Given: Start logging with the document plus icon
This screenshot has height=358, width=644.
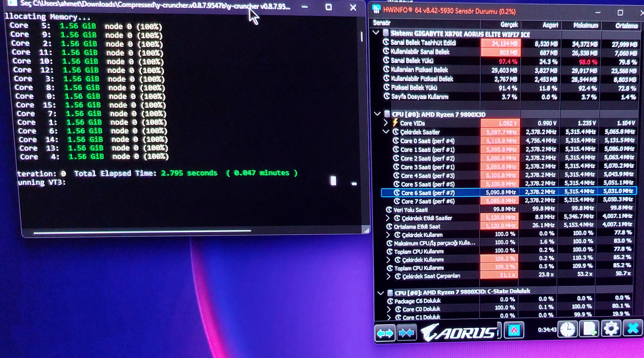Looking at the screenshot, I should pos(589,329).
